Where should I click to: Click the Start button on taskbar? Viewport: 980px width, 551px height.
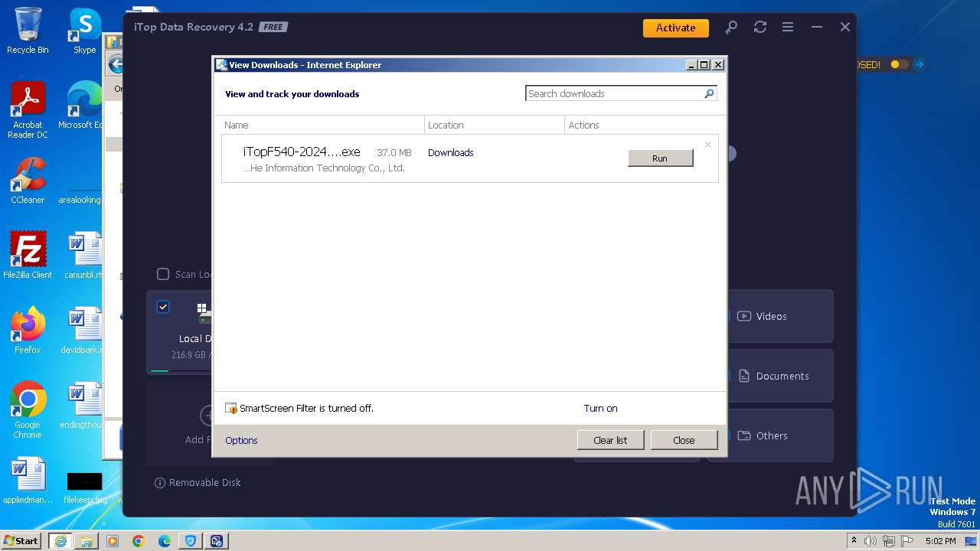click(x=21, y=540)
